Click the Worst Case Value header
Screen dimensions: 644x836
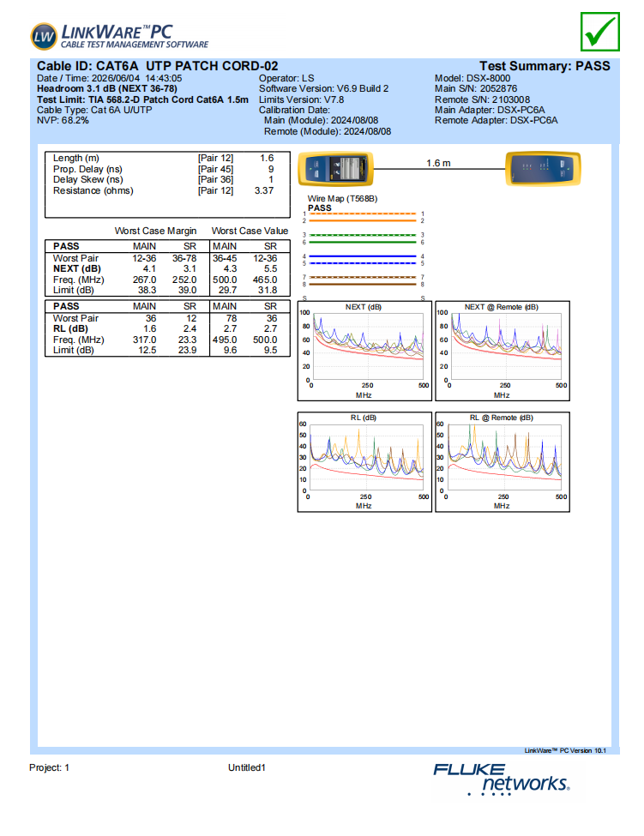[250, 231]
